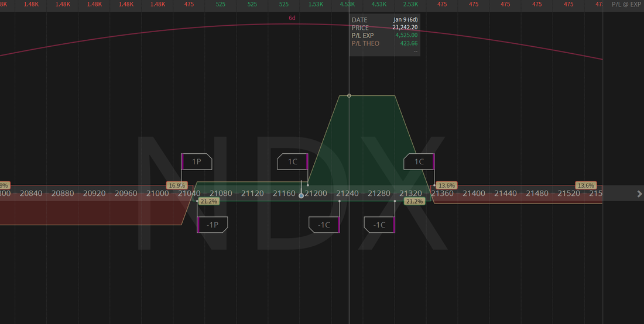
Task: Select the 1C leg marker next to the 13.6% tag at 21360
Action: tap(419, 161)
